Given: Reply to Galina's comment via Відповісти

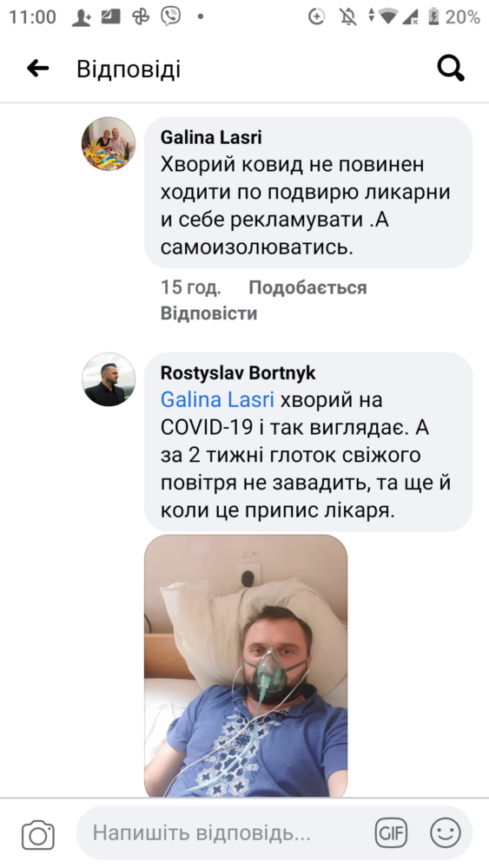Looking at the screenshot, I should click(208, 313).
